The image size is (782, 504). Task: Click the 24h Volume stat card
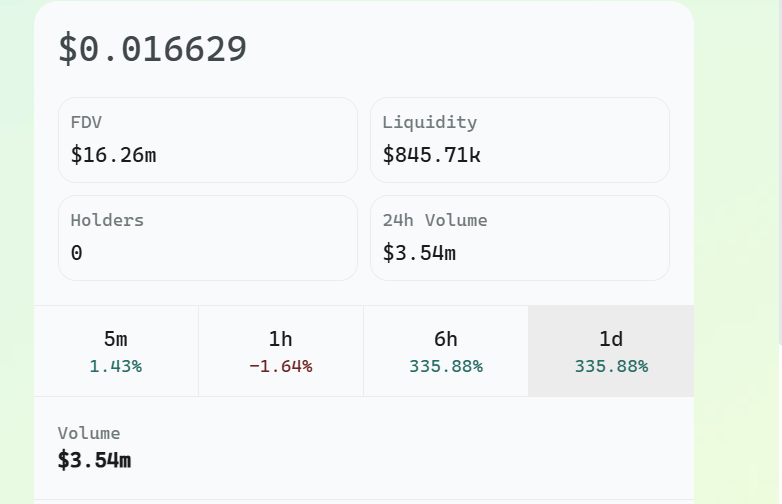[520, 238]
